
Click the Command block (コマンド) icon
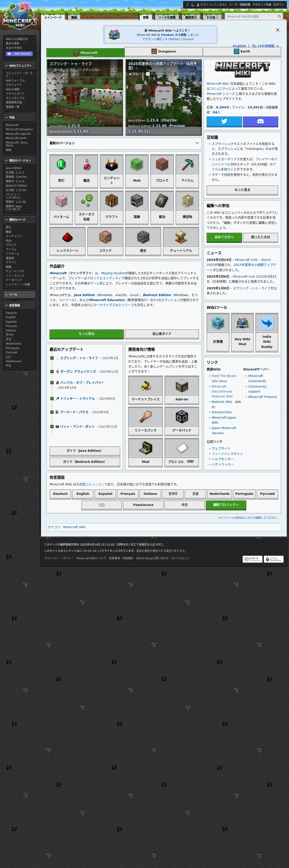pos(105,237)
